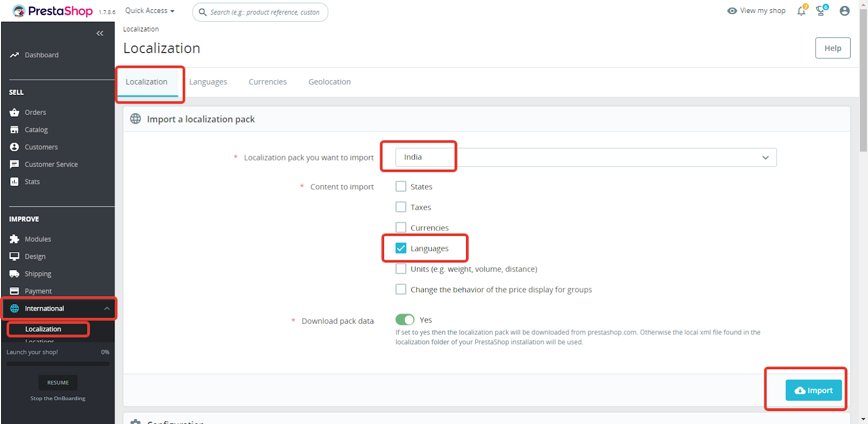Expand the Quick Access dropdown
The width and height of the screenshot is (868, 424).
(150, 11)
